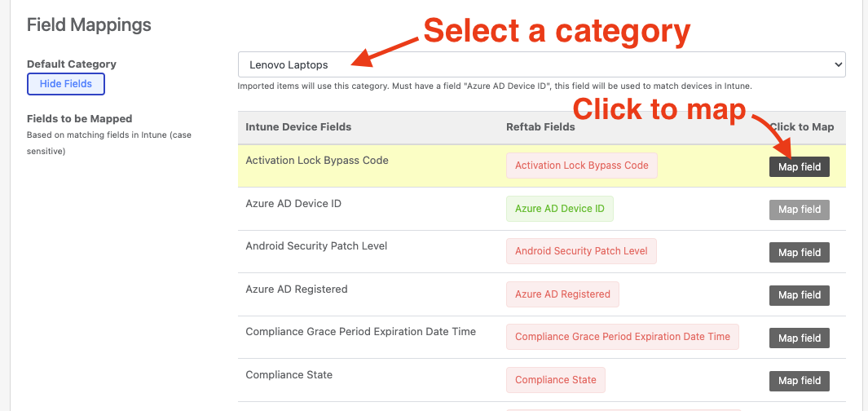
Task: Click the Android Security Patch Level Reftab tag
Action: click(581, 251)
